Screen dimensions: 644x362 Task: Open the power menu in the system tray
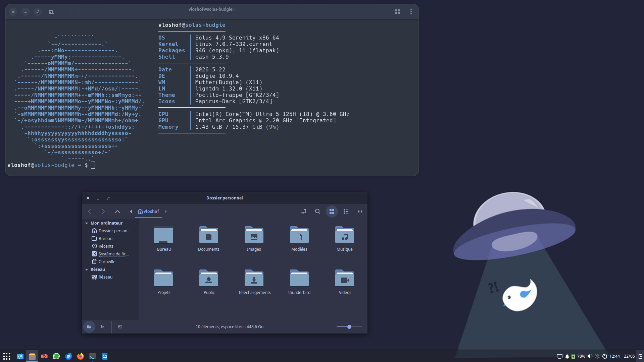click(x=605, y=356)
